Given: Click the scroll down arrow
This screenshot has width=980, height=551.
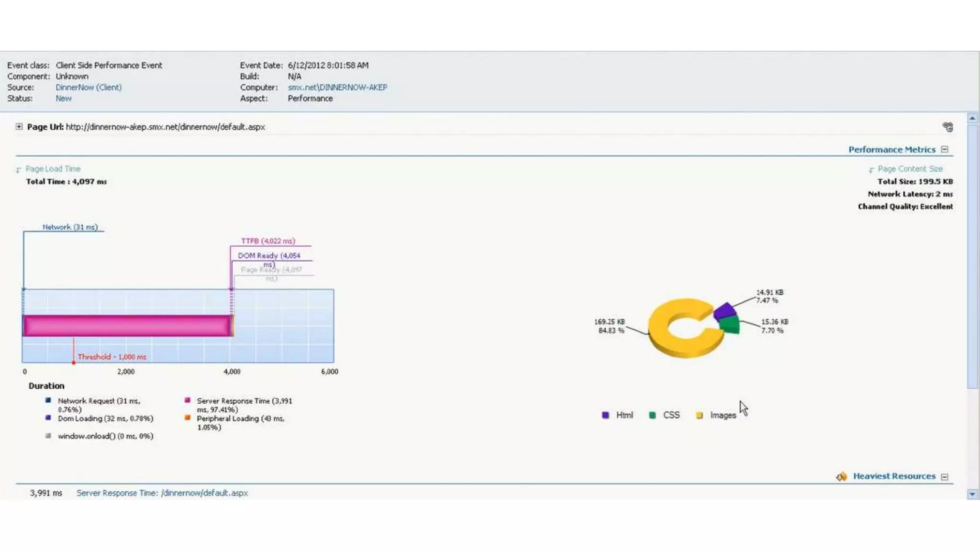Looking at the screenshot, I should [x=972, y=494].
